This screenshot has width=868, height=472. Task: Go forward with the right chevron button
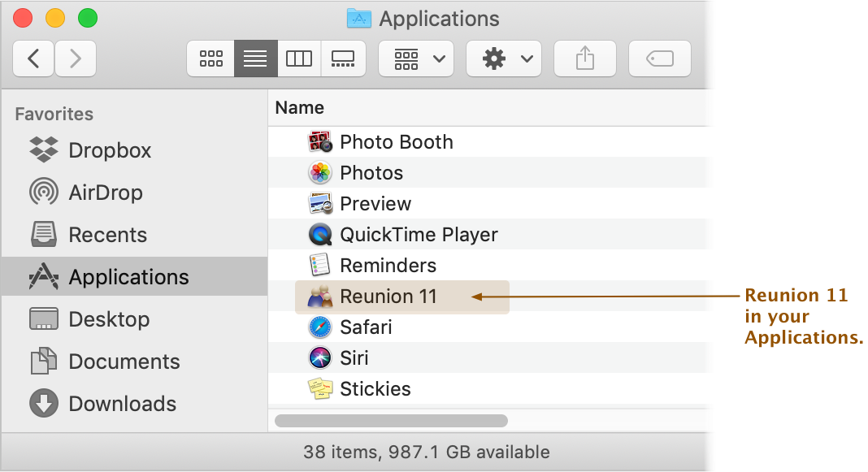[76, 58]
